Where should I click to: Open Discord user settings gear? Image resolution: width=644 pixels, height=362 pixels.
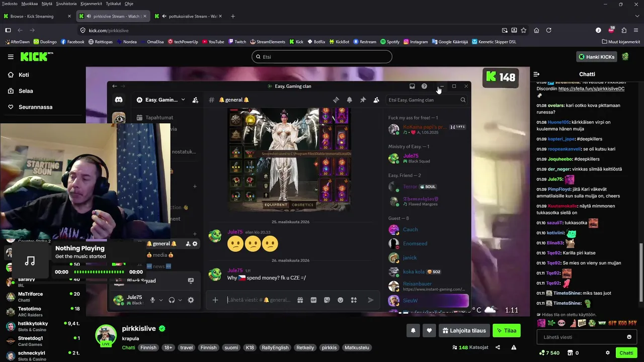tap(191, 300)
